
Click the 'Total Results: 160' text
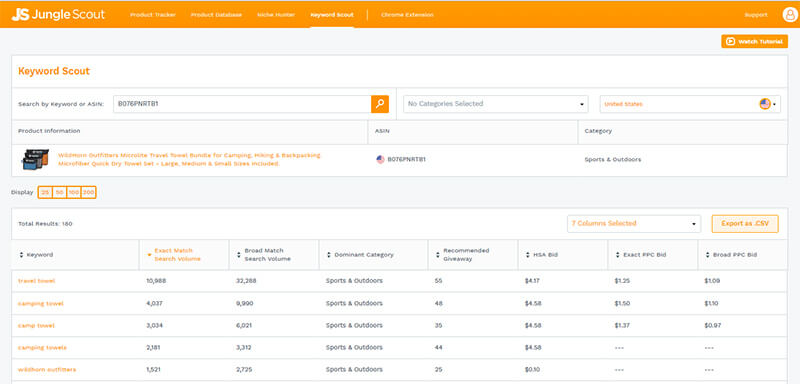tap(45, 224)
